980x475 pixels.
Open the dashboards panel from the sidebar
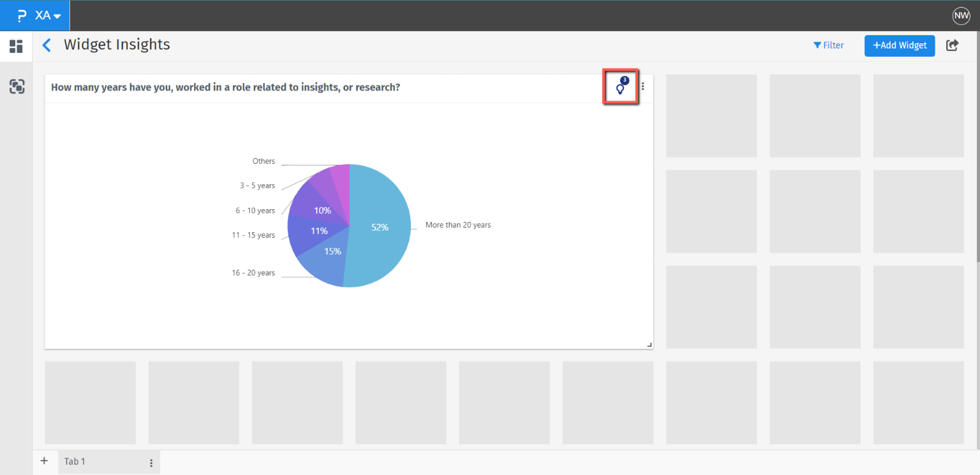[16, 46]
